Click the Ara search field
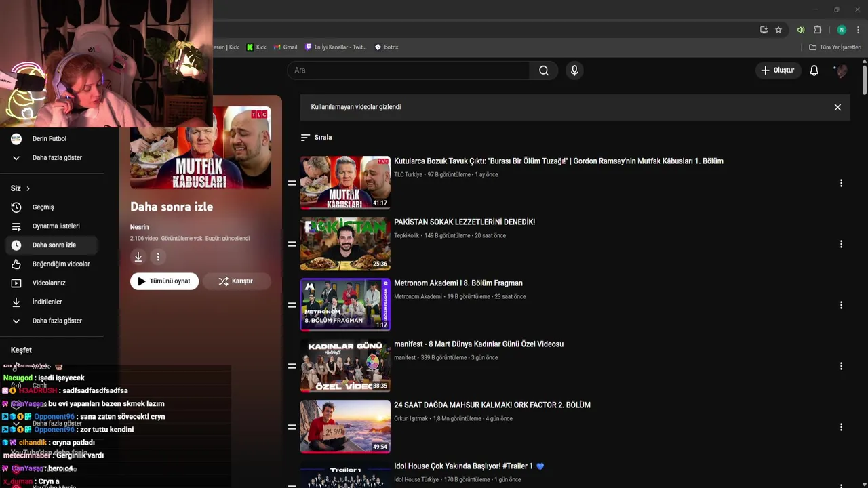868x488 pixels. coord(409,70)
